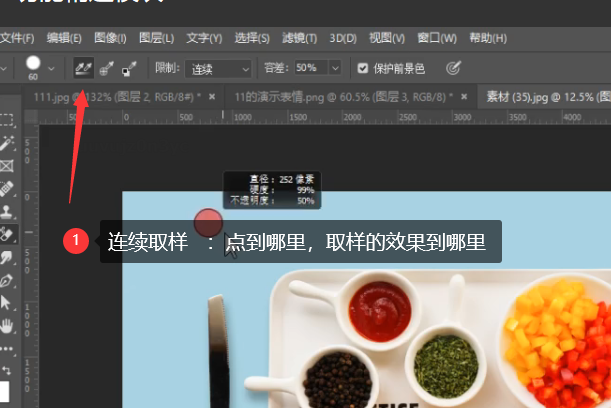611x408 pixels.
Task: Close the 11的演示表情.png document tab
Action: 464,96
